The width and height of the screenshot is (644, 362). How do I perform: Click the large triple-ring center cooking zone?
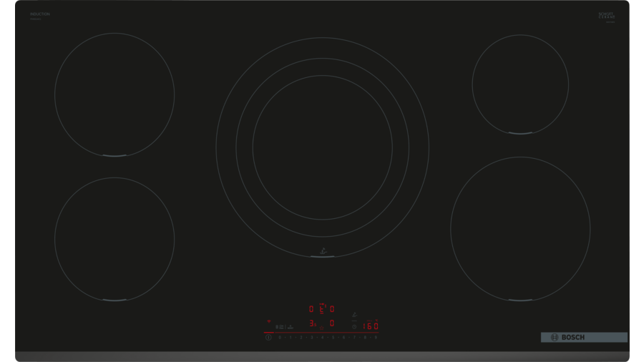coord(322,147)
